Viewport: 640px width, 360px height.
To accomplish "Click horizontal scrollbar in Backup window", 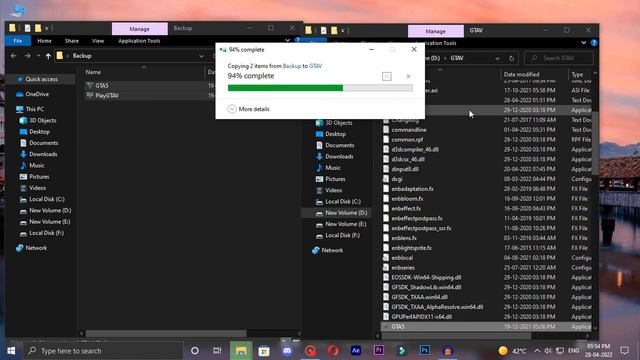I will [x=166, y=333].
